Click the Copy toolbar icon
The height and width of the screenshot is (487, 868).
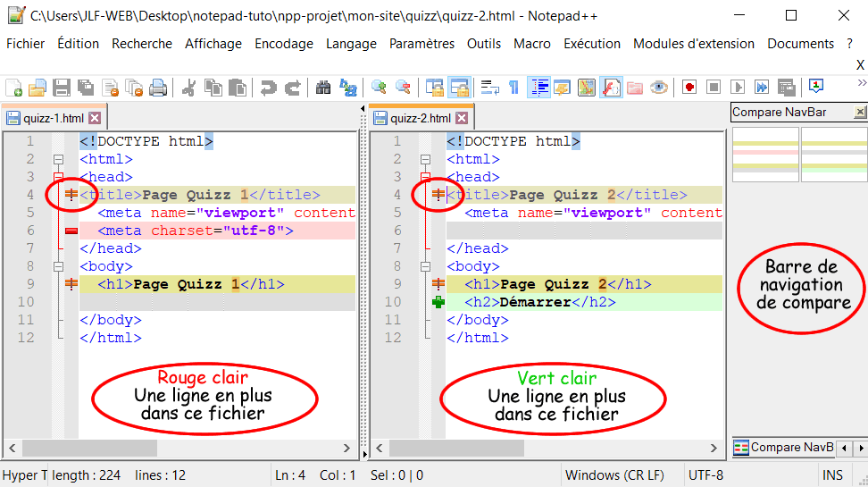pos(213,88)
